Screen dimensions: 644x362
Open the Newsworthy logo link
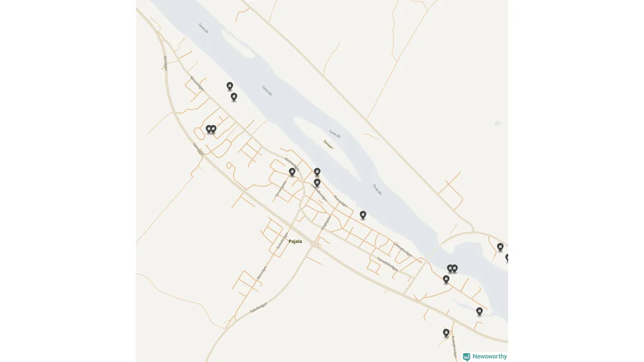click(485, 356)
